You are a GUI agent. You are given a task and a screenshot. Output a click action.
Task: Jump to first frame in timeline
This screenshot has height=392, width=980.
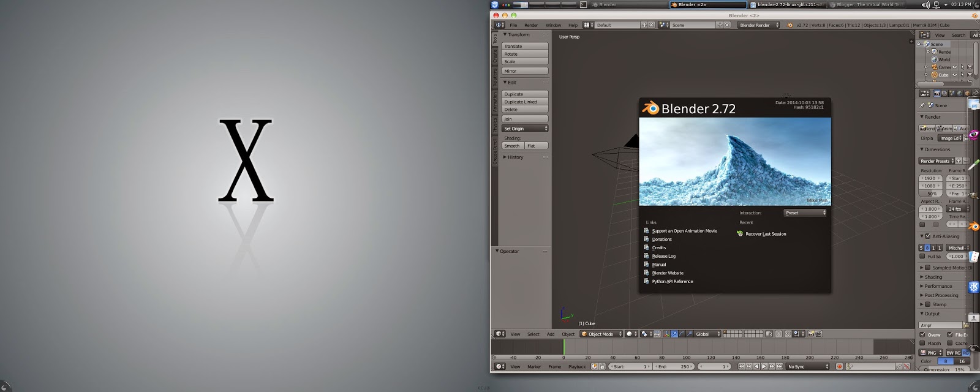pyautogui.click(x=741, y=366)
